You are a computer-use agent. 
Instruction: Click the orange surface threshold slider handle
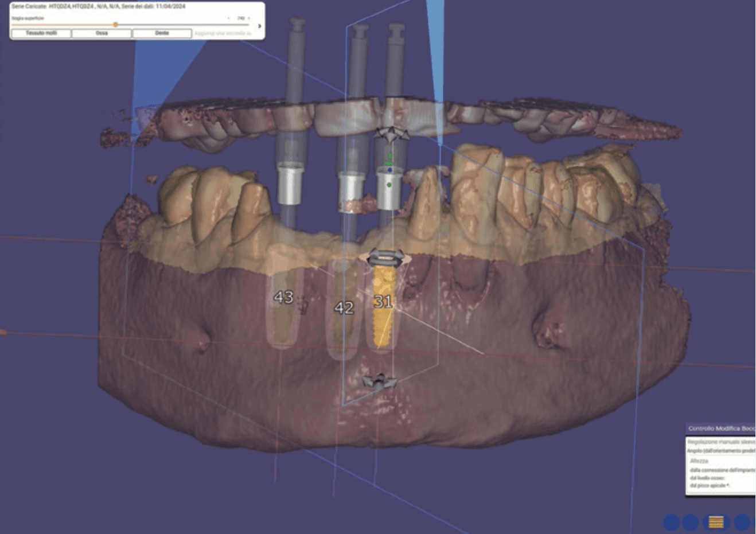coord(115,25)
